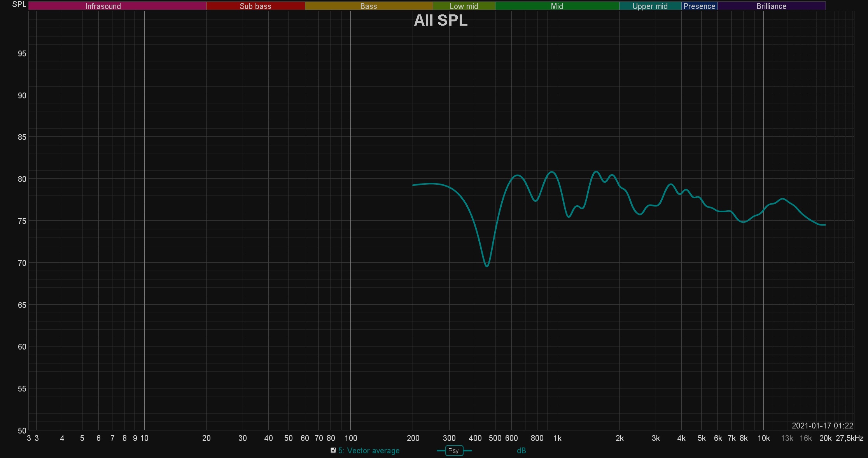Click the 10k frequency axis label
Image resolution: width=868 pixels, height=458 pixels.
pos(763,438)
